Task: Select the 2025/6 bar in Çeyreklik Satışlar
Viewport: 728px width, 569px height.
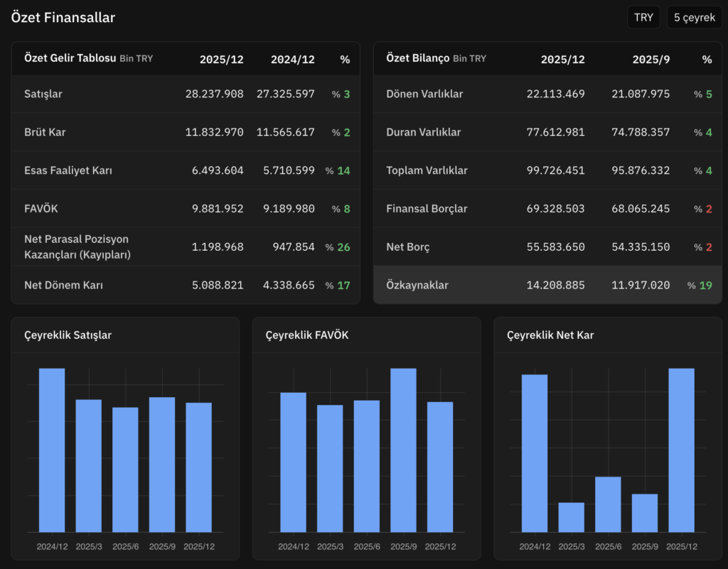Action: [x=125, y=470]
